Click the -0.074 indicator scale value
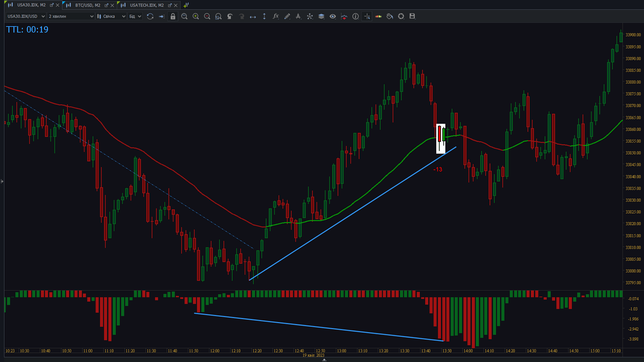This screenshot has width=644, height=362. click(x=633, y=299)
